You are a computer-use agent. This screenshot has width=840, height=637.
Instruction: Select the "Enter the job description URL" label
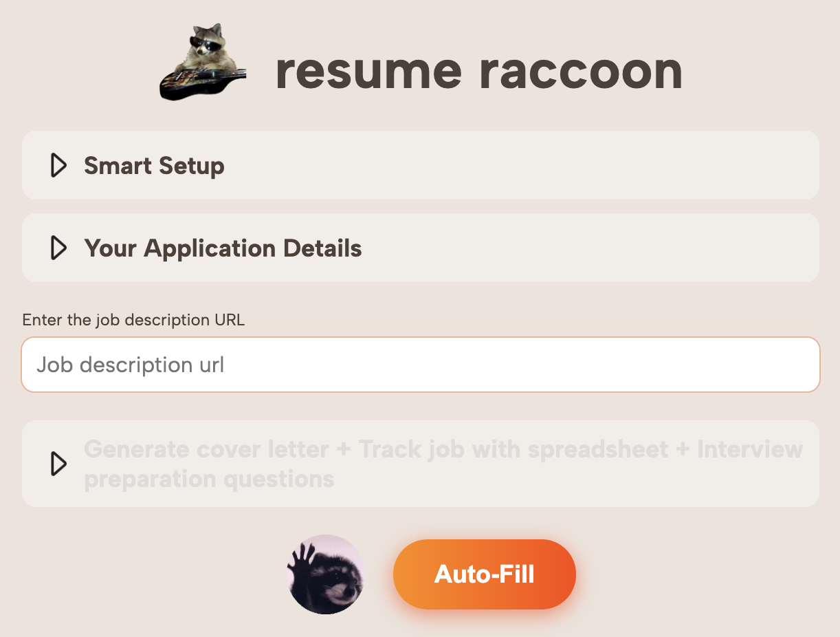point(134,320)
